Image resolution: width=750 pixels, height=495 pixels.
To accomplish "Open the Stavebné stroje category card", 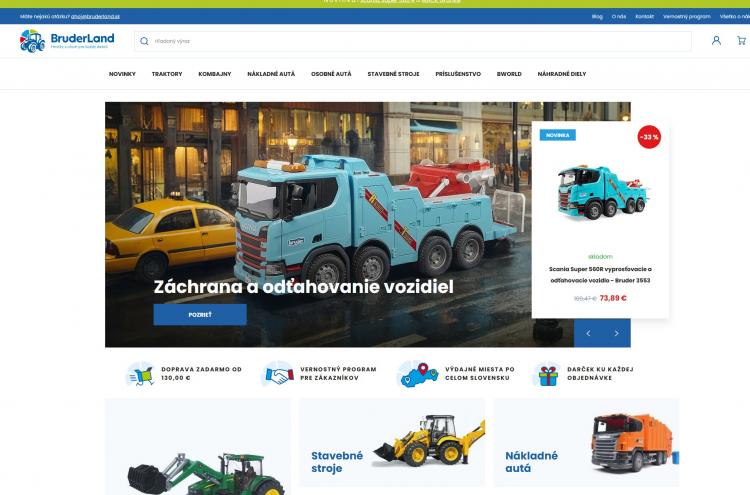I will pos(392,442).
